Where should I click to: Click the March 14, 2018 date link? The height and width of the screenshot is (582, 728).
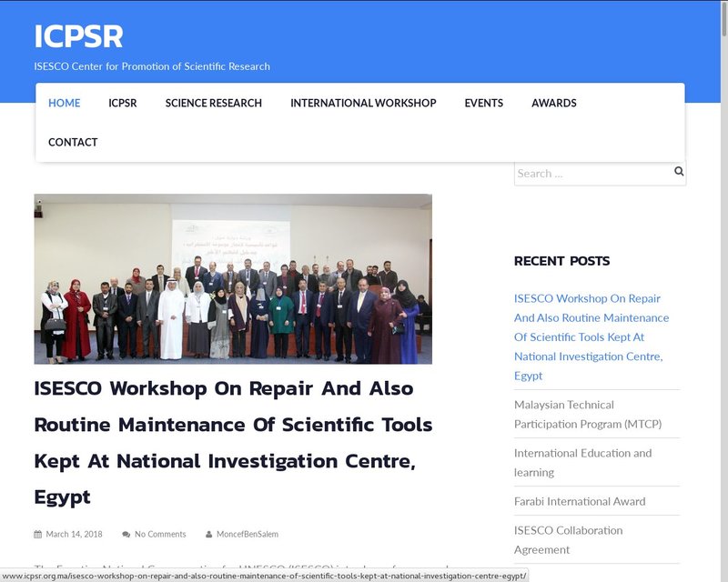(74, 534)
